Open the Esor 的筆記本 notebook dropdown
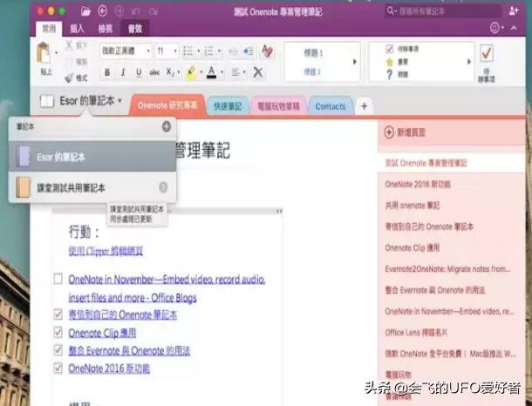The height and width of the screenshot is (406, 532). tap(81, 101)
